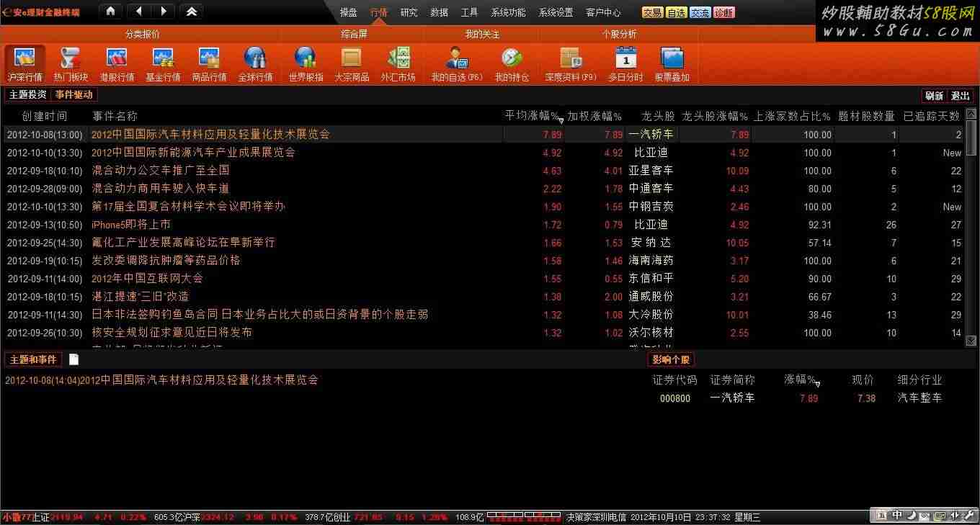Click the 自选 shortcut button

point(676,12)
